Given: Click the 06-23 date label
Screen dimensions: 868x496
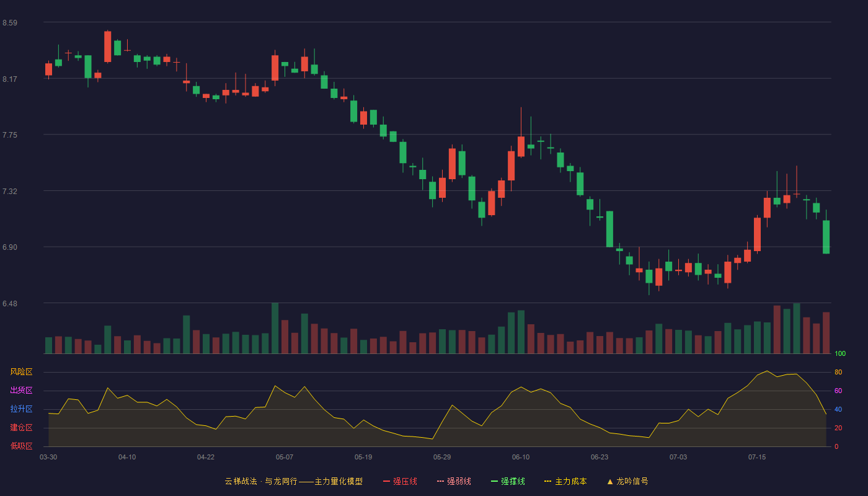Looking at the screenshot, I should [x=600, y=457].
